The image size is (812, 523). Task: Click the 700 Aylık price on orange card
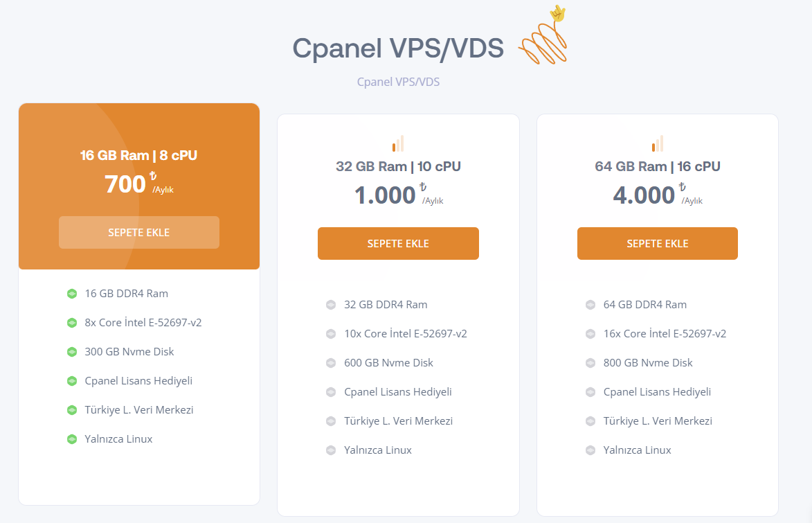(x=138, y=184)
